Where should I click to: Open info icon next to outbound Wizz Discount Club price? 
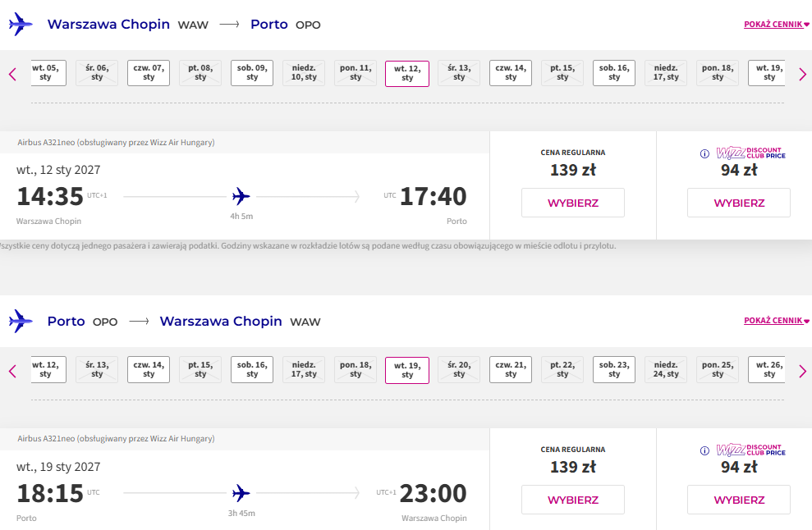[704, 153]
